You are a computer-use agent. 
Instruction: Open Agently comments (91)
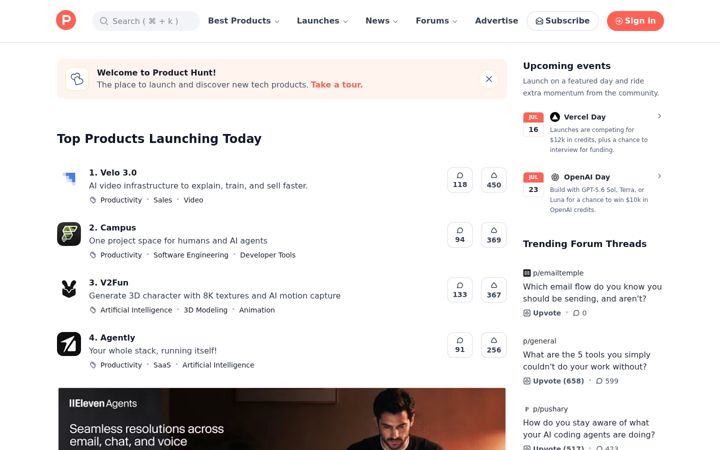point(460,345)
